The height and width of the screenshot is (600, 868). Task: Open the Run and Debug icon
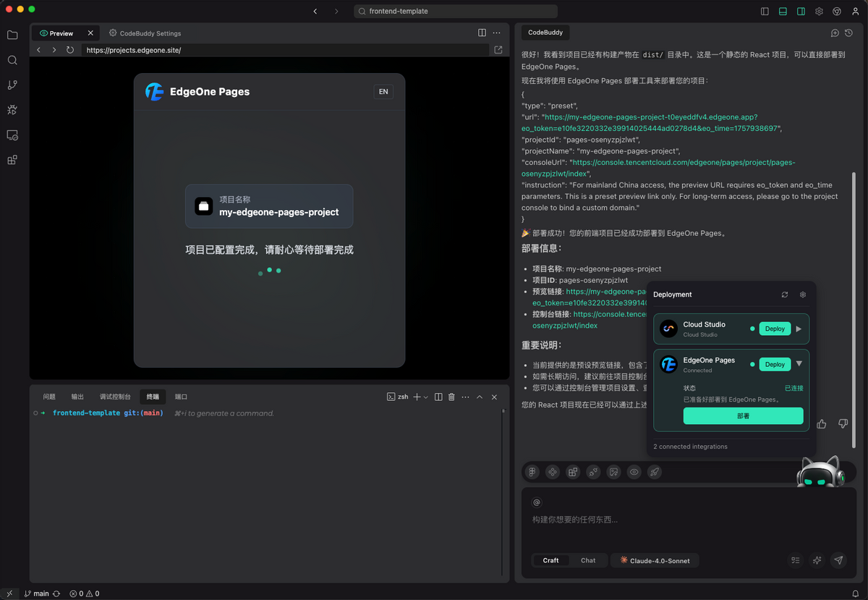click(x=12, y=110)
